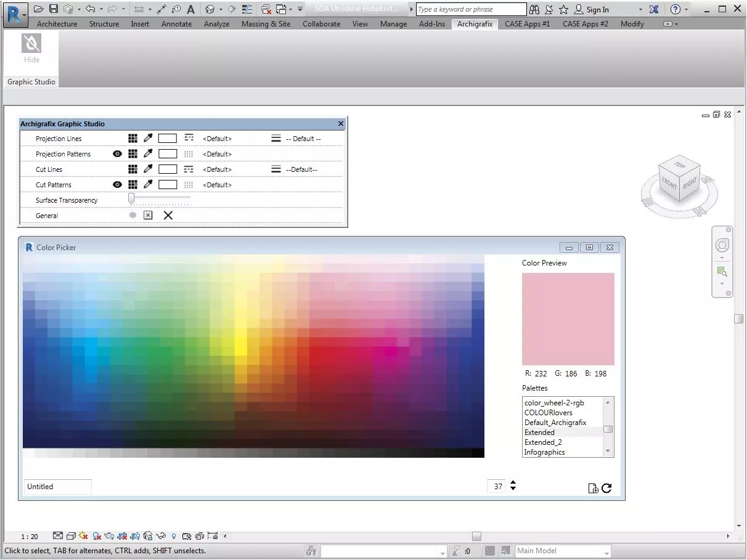Open the Manage ribbon tab
Viewport: 747px width, 560px height.
click(x=393, y=24)
